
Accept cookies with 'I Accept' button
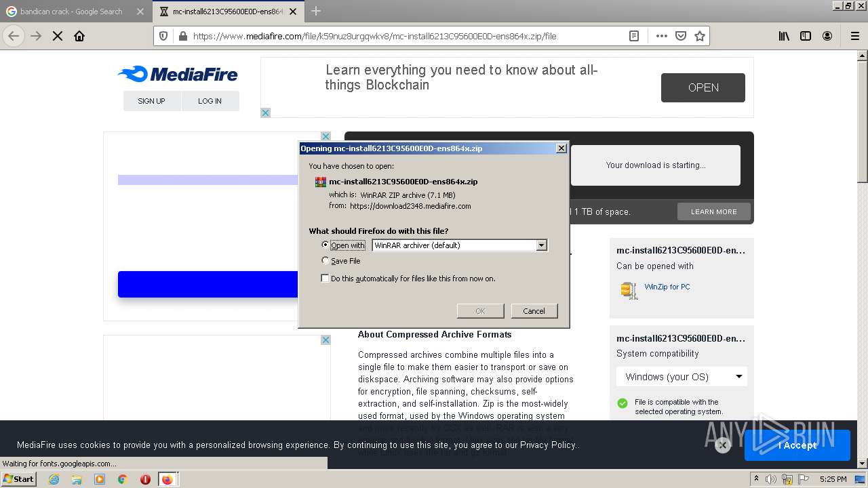[797, 445]
